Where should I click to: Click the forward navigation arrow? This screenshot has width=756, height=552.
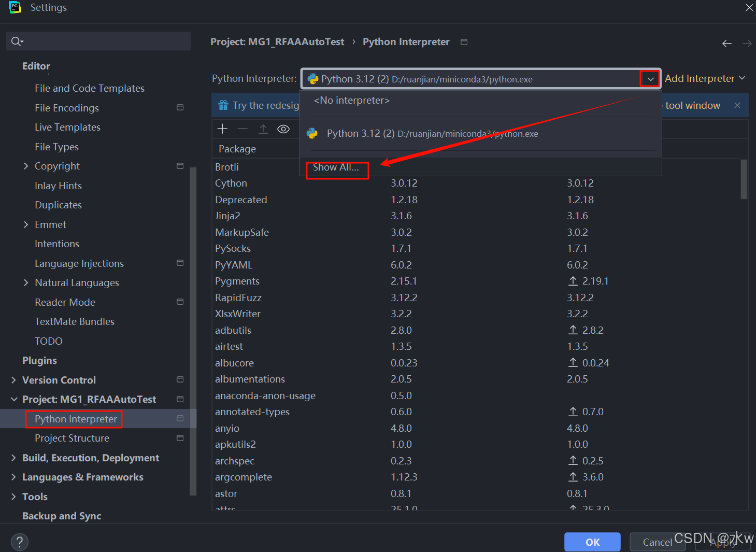pos(747,44)
